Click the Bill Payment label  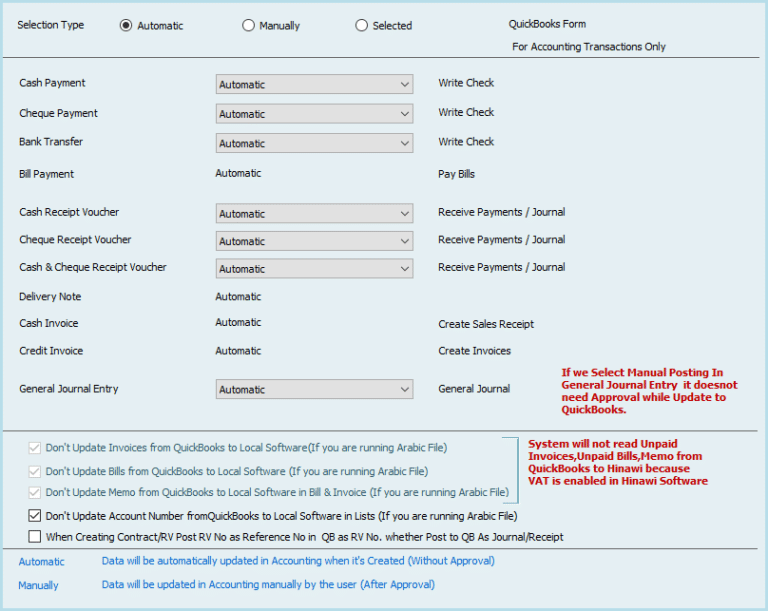pos(47,174)
